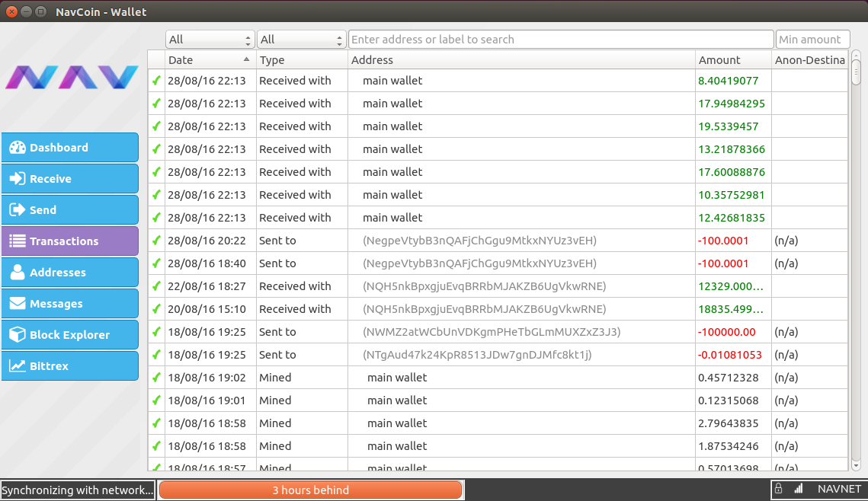Maximize the NavCoin Wallet window
Screen dimensions: 868x501
(x=40, y=11)
